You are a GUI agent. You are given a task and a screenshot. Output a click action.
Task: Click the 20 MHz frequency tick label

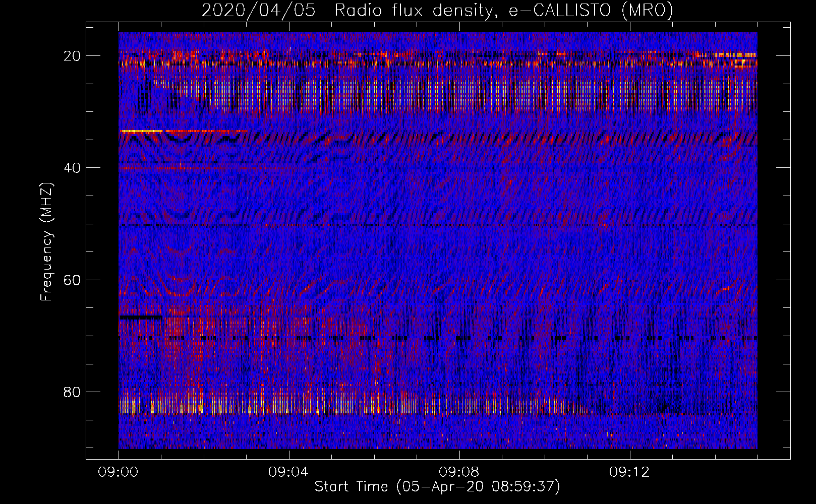pyautogui.click(x=72, y=56)
